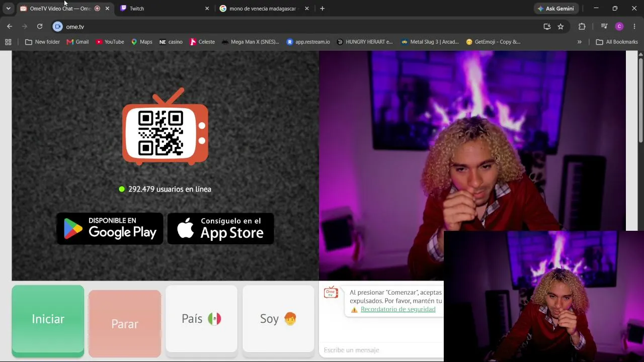The image size is (644, 362).
Task: Open the Disponible en Google Play badge
Action: pos(110,229)
